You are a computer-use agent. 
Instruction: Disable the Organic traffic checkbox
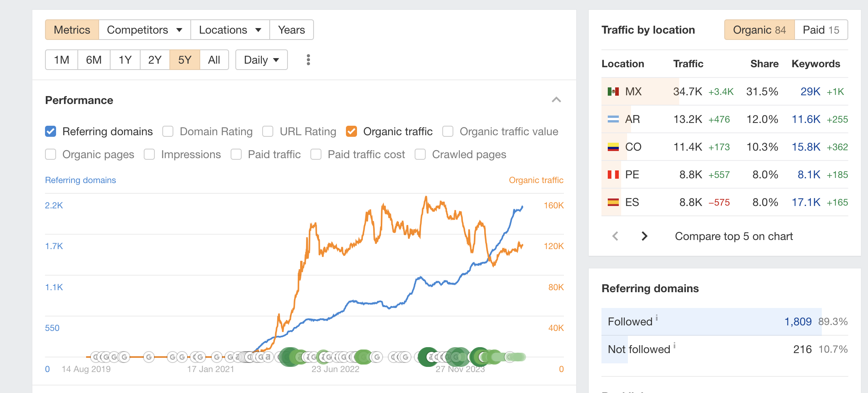351,131
